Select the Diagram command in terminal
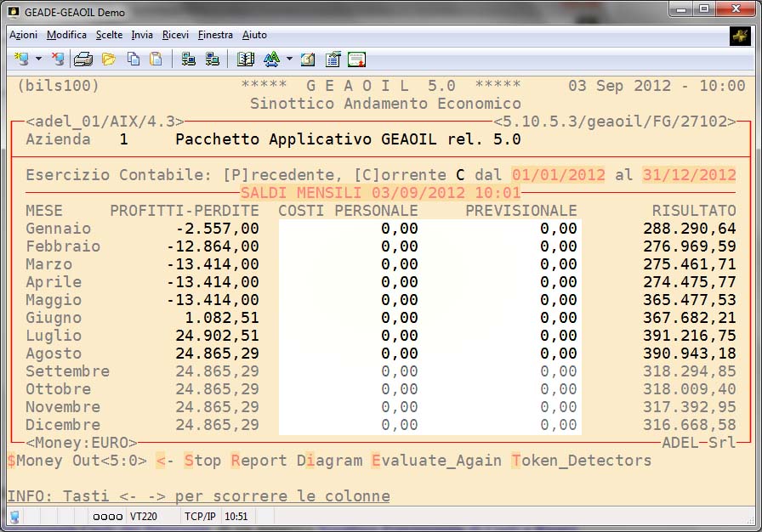 329,461
